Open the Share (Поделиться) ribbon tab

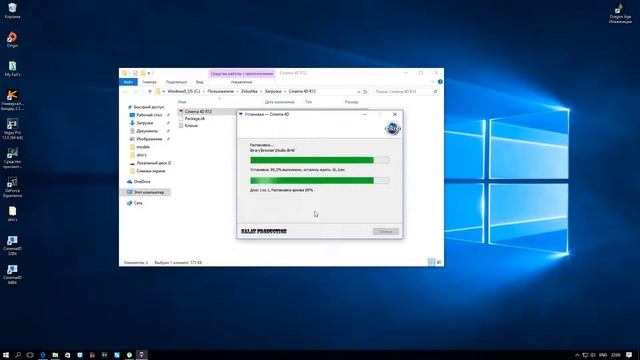[x=176, y=82]
